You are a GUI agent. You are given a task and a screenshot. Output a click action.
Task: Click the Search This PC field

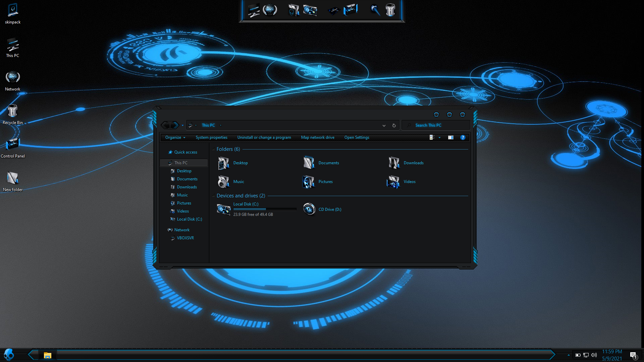[436, 125]
